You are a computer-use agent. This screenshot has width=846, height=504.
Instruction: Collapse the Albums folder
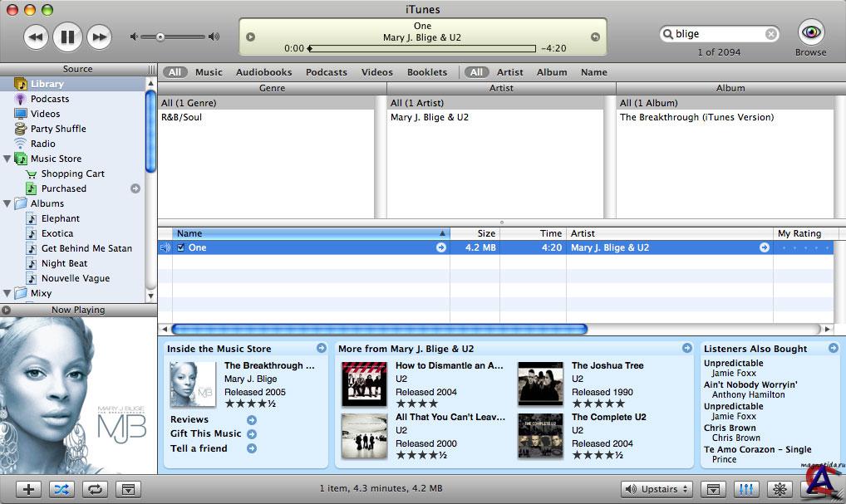tap(7, 203)
